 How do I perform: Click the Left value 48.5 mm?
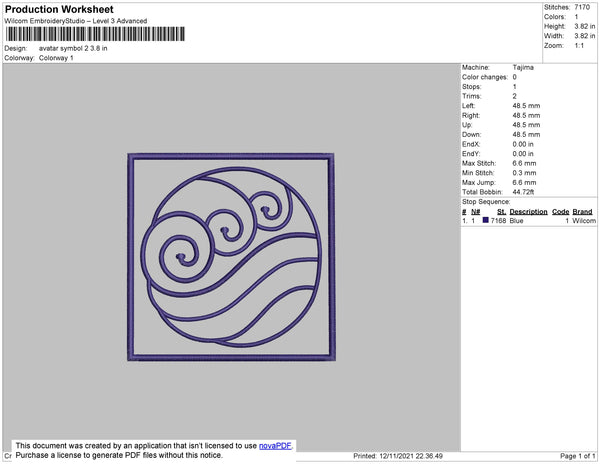pyautogui.click(x=526, y=106)
